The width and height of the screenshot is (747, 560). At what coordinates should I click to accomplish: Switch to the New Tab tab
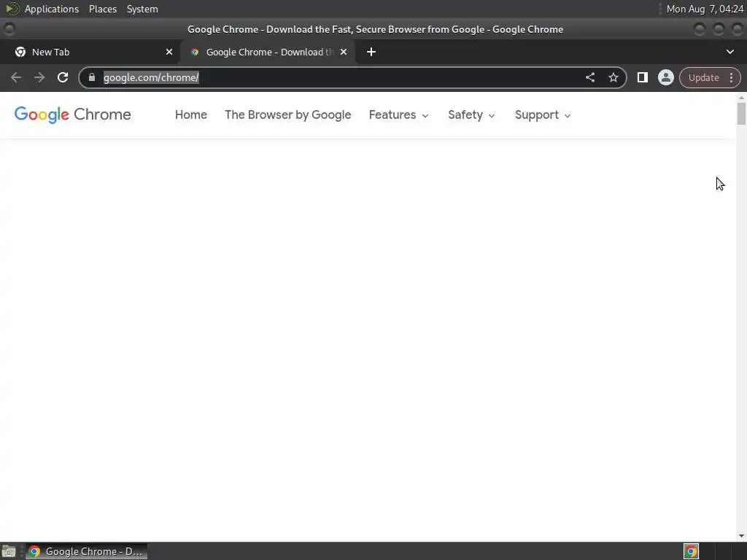point(90,52)
